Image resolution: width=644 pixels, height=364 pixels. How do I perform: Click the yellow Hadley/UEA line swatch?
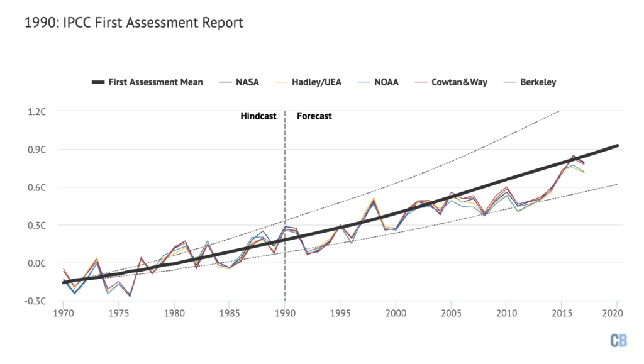[x=281, y=82]
